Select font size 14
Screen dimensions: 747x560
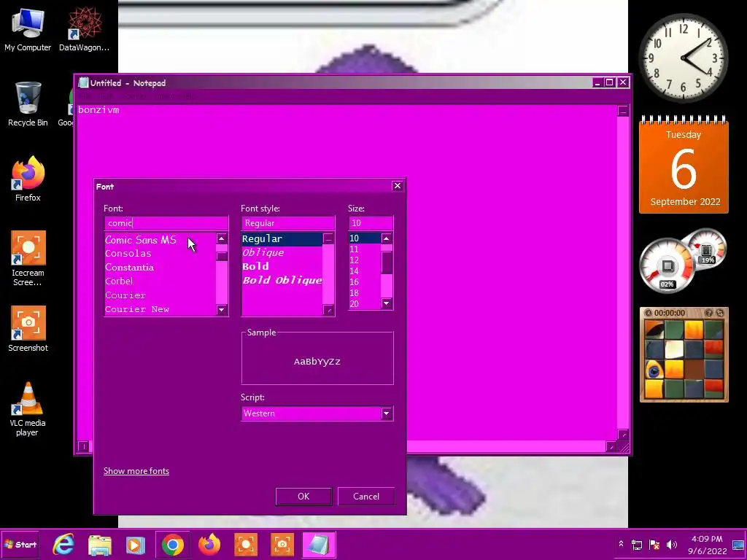pyautogui.click(x=365, y=271)
